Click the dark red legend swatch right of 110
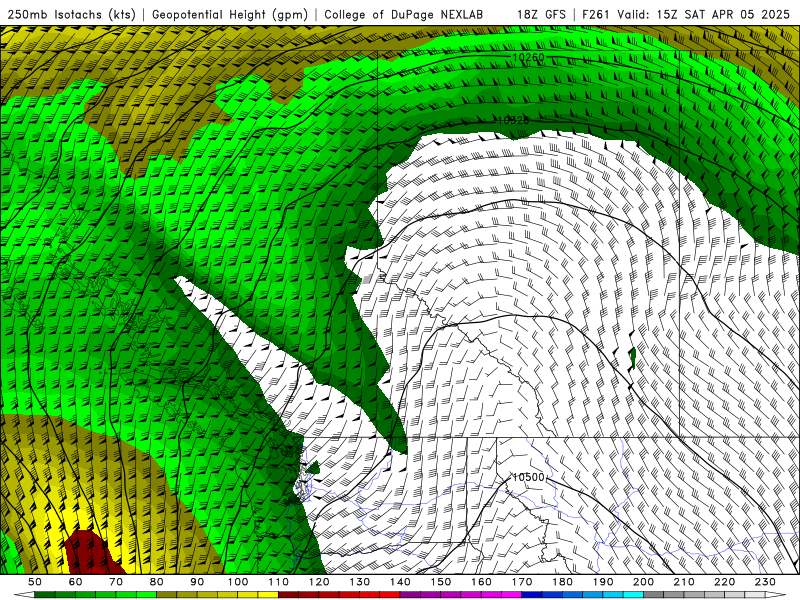Image resolution: width=800 pixels, height=600 pixels. point(288,595)
